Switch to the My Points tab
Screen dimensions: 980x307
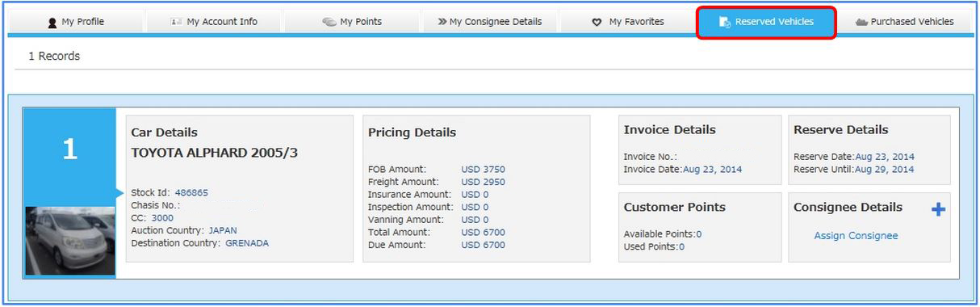tap(351, 22)
